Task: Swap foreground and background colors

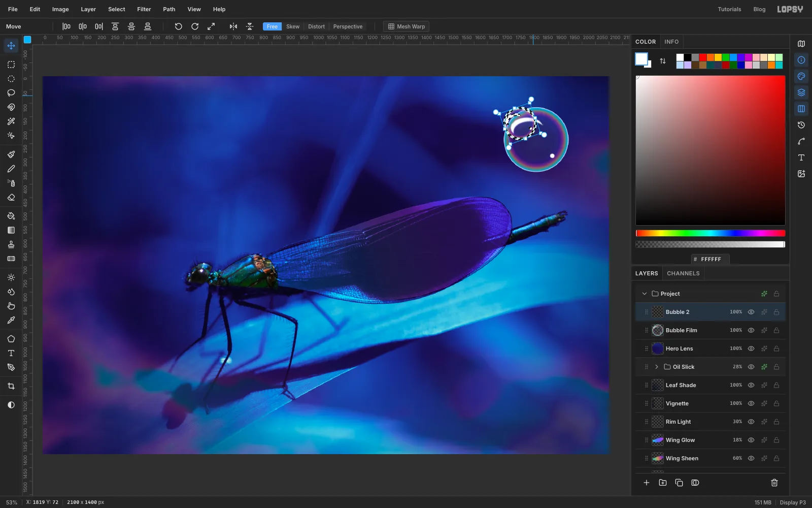Action: tap(663, 61)
